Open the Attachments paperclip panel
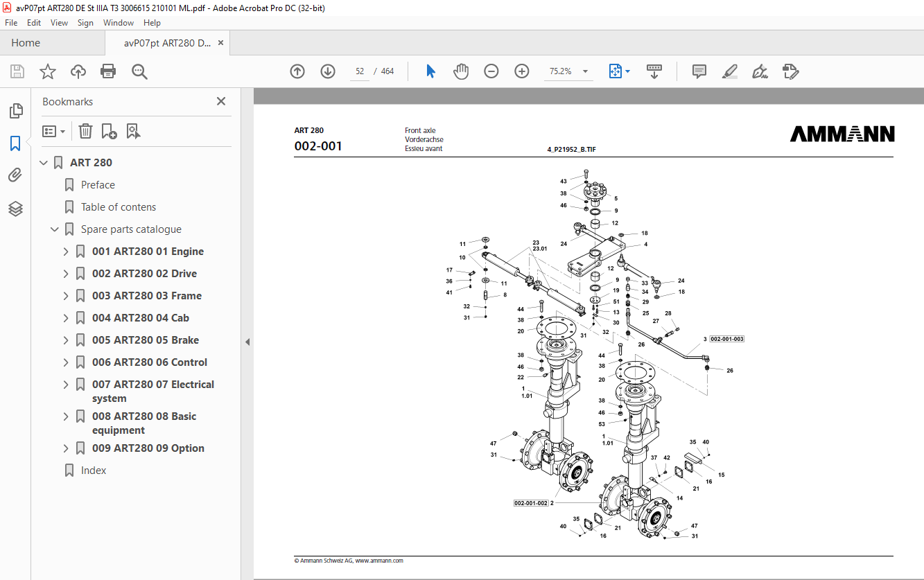Viewport: 924px width, 580px height. tap(15, 176)
